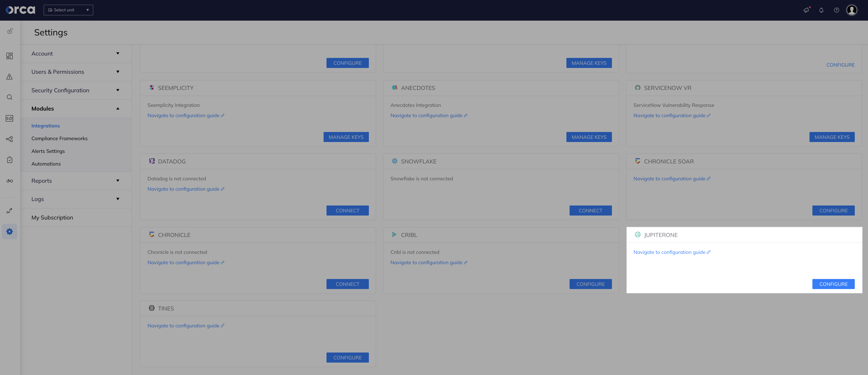Expand the Reports section
This screenshot has width=868, height=375.
pos(75,181)
